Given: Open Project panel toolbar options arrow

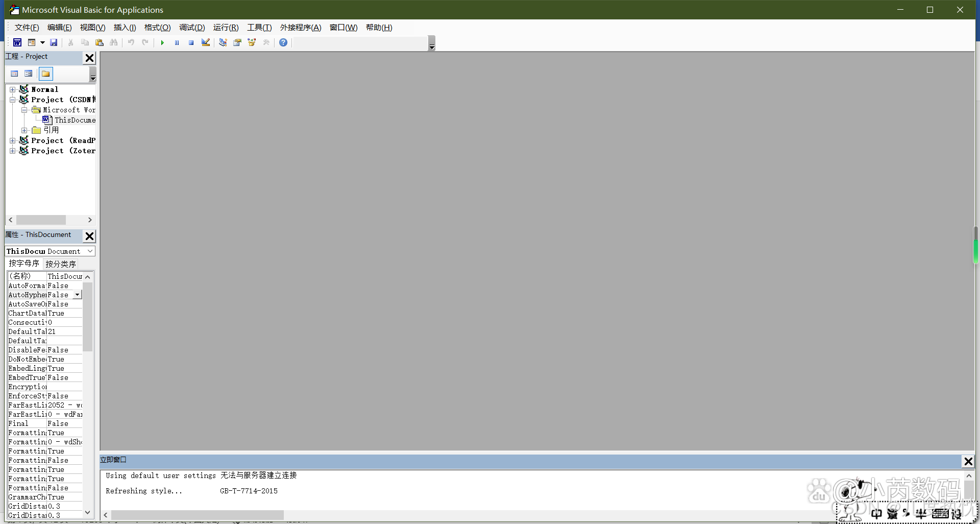Looking at the screenshot, I should 93,75.
